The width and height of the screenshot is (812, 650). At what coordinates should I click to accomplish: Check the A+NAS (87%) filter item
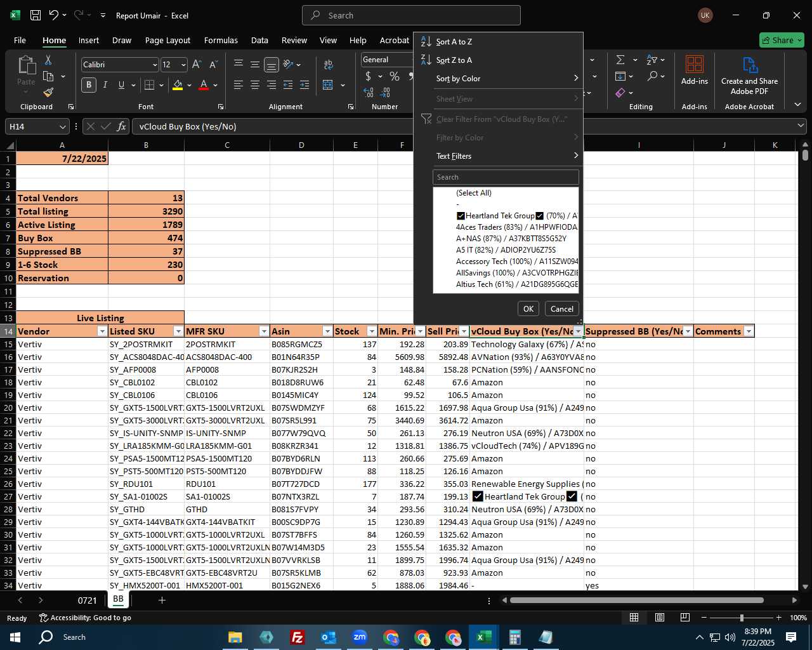(x=511, y=239)
